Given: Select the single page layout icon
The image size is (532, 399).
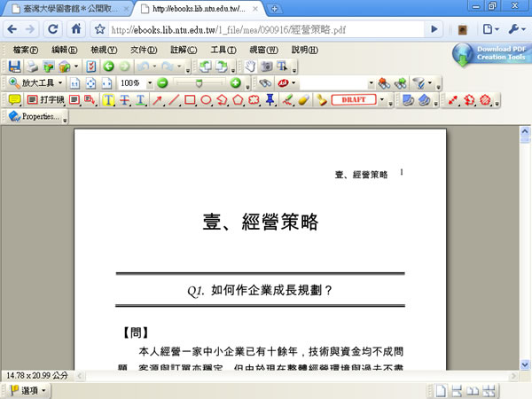Looking at the screenshot, I should [441, 390].
